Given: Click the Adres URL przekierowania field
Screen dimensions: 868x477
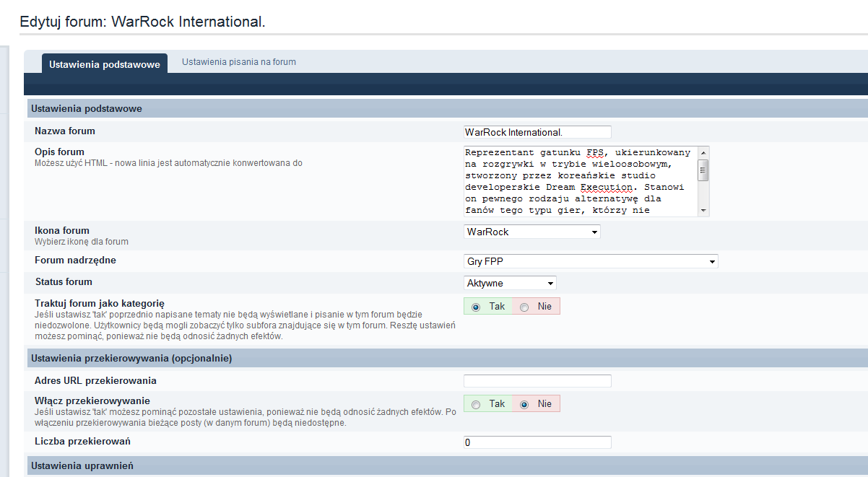Looking at the screenshot, I should pos(537,381).
